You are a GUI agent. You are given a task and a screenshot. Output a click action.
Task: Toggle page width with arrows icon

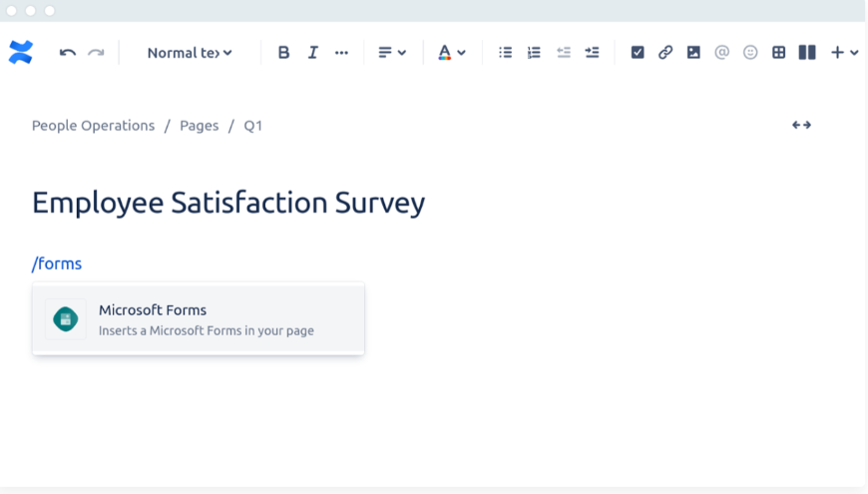point(801,126)
